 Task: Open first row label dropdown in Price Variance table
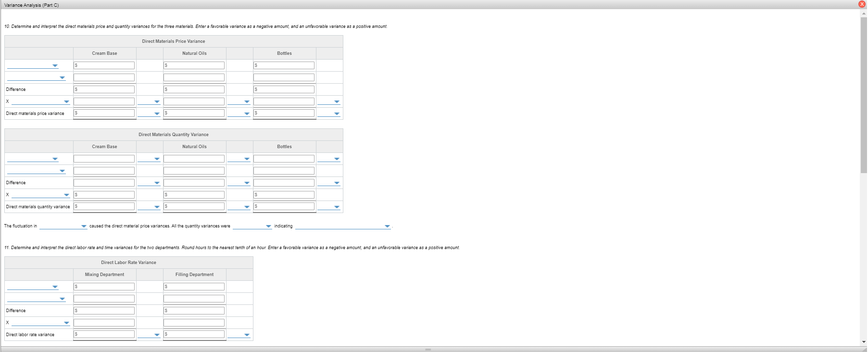coord(33,66)
